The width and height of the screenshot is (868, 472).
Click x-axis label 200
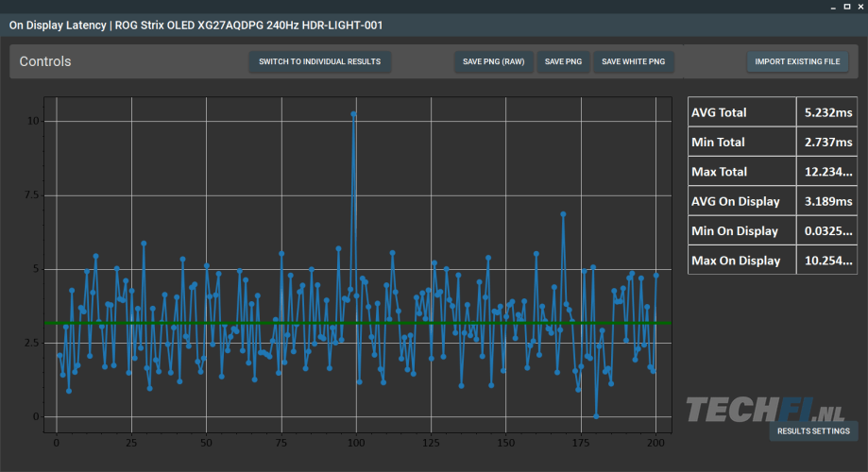point(655,443)
